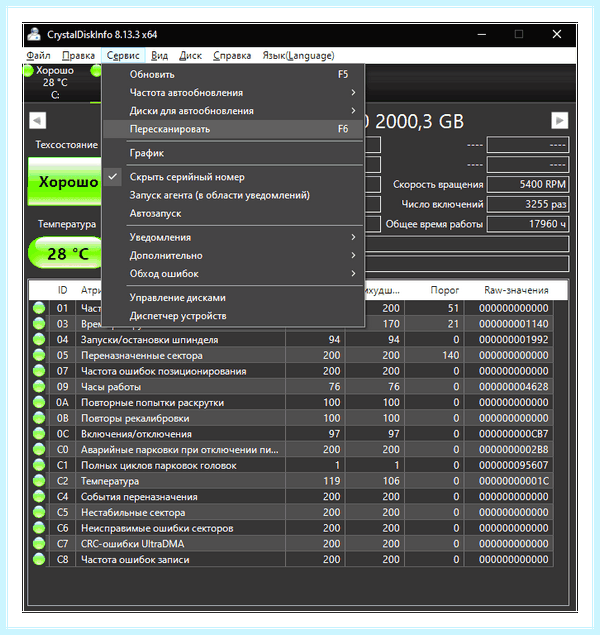
Task: Select 'Частота ошибок позиционирования' row text
Action: pos(164,371)
